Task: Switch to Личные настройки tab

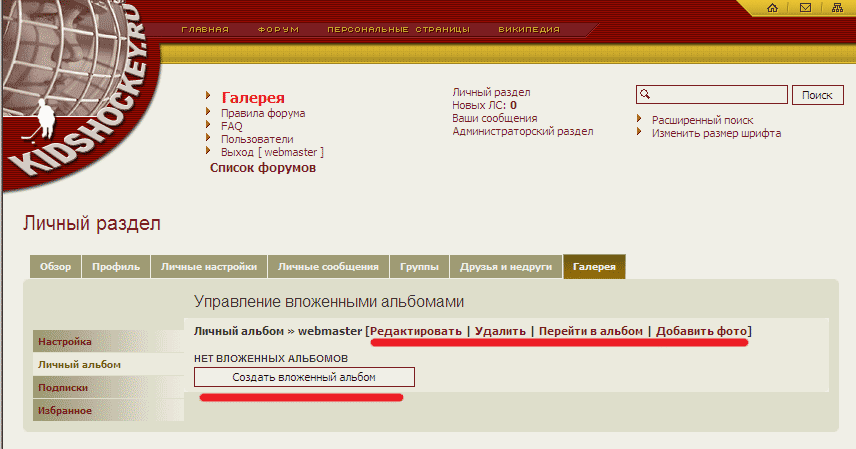Action: (x=209, y=267)
